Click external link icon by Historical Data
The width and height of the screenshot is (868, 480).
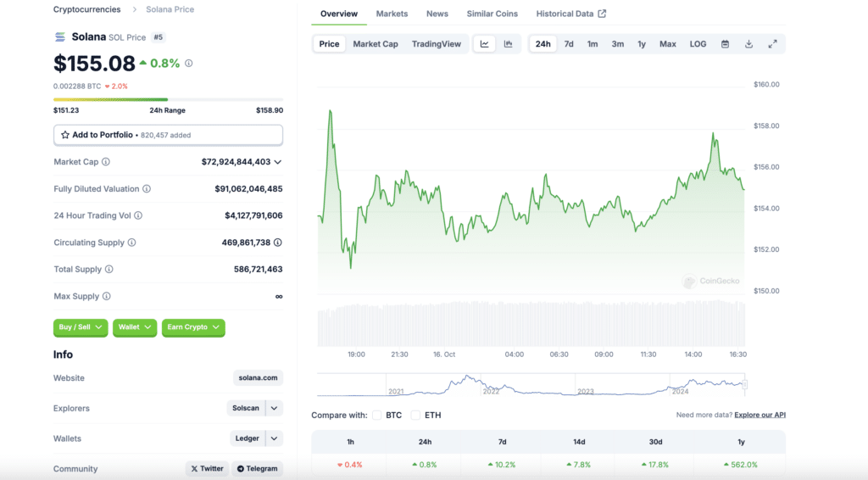click(603, 14)
